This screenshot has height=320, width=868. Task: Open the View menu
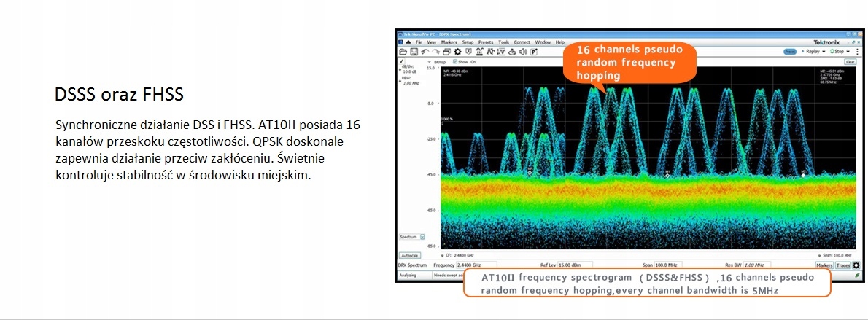point(431,42)
